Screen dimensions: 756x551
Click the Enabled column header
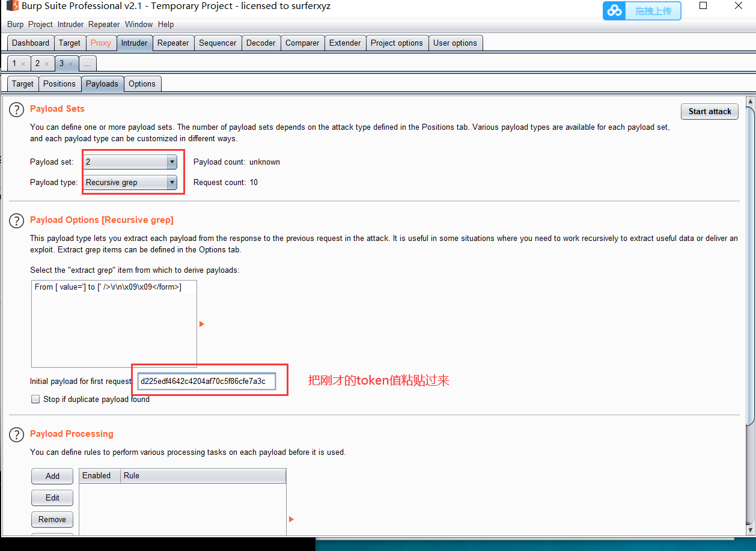[x=100, y=475]
